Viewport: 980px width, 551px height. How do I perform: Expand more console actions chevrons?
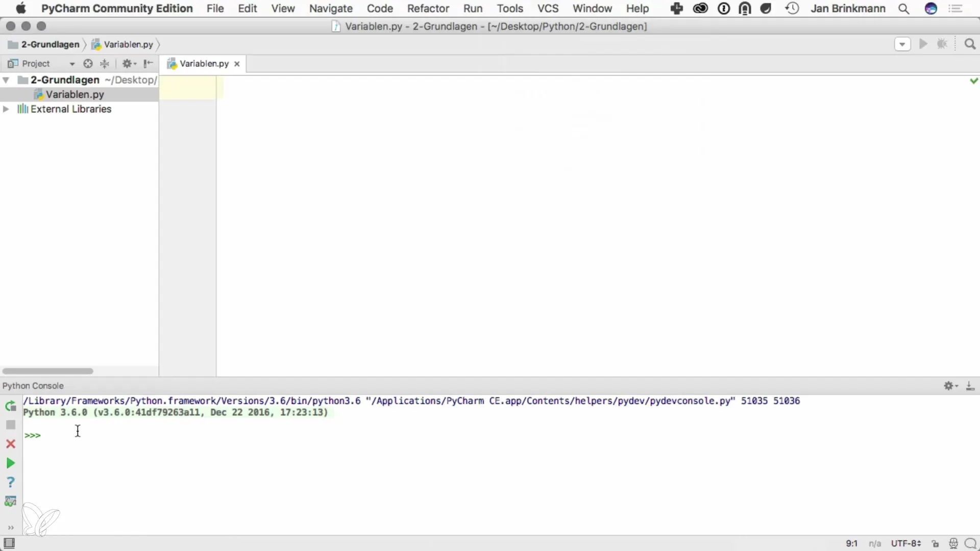(10, 528)
